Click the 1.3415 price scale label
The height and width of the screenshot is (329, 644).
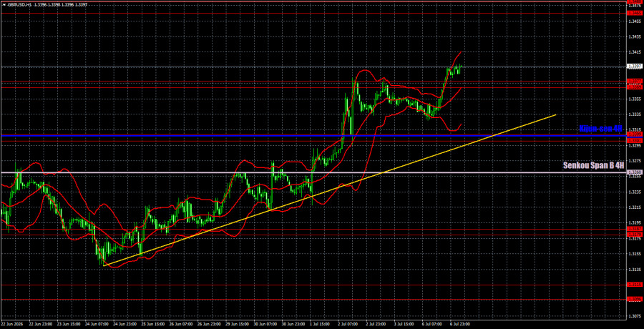pos(635,52)
